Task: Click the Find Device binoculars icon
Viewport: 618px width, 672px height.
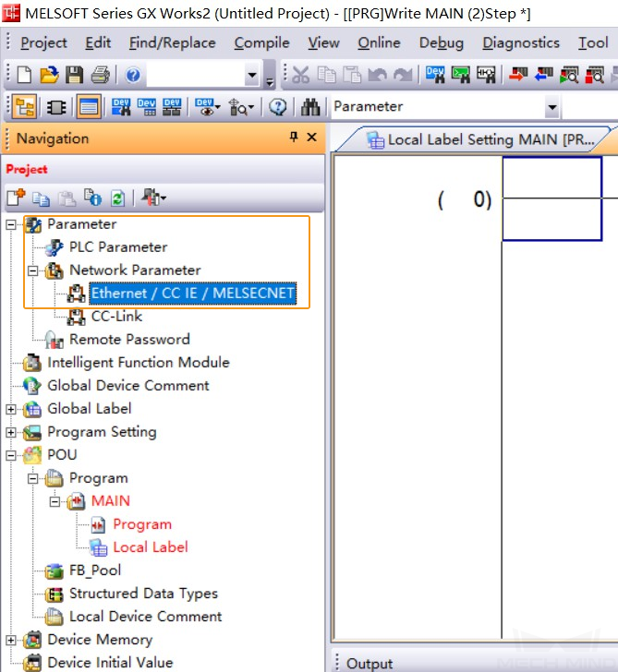Action: click(x=435, y=75)
